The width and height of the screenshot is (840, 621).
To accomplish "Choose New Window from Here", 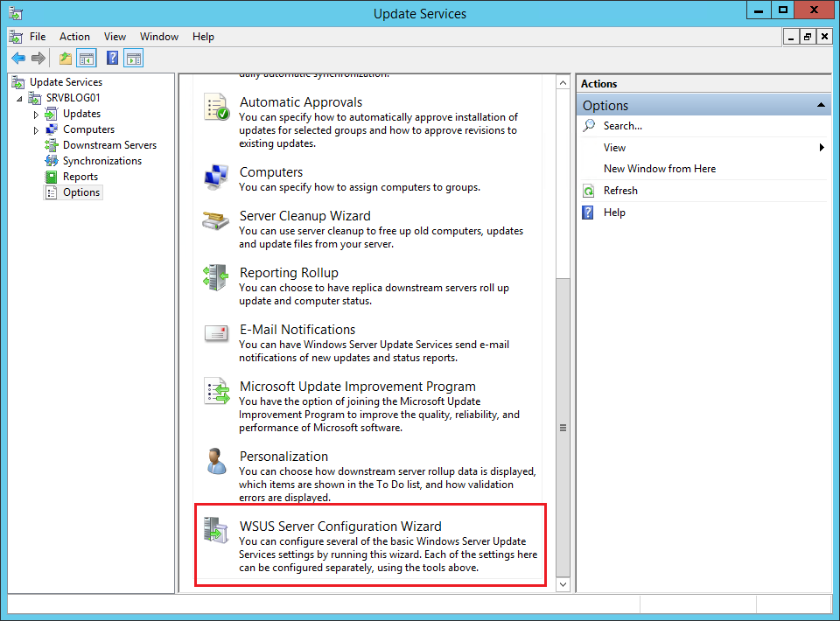I will pyautogui.click(x=660, y=169).
